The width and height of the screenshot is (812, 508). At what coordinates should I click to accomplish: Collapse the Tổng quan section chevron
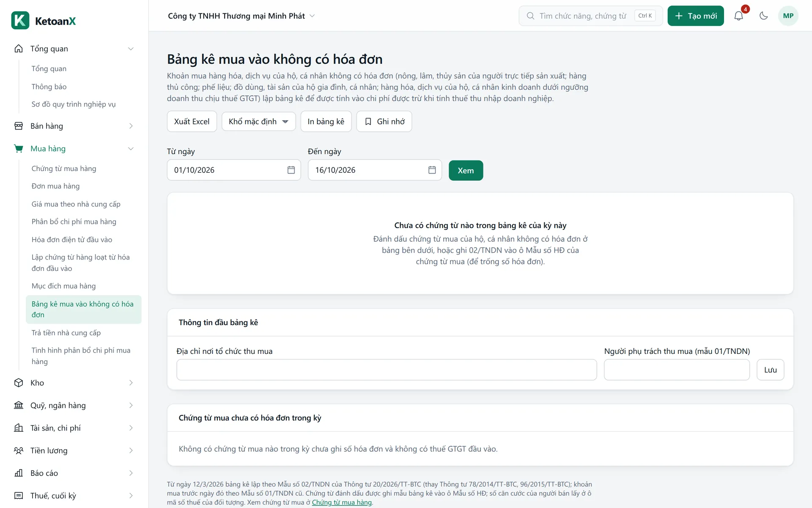131,49
